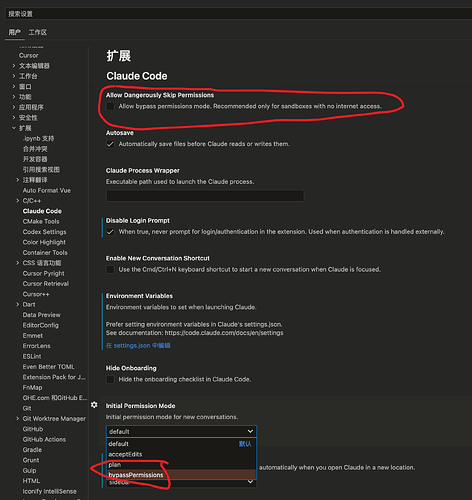Select CMake Tools settings
Viewport: 472px width, 500px height.
[41, 221]
